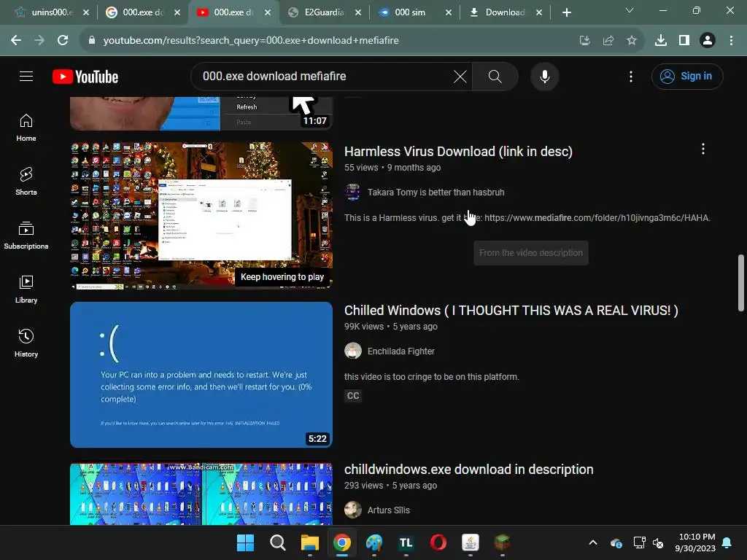Click the YouTube logo
The image size is (747, 560).
pos(85,77)
